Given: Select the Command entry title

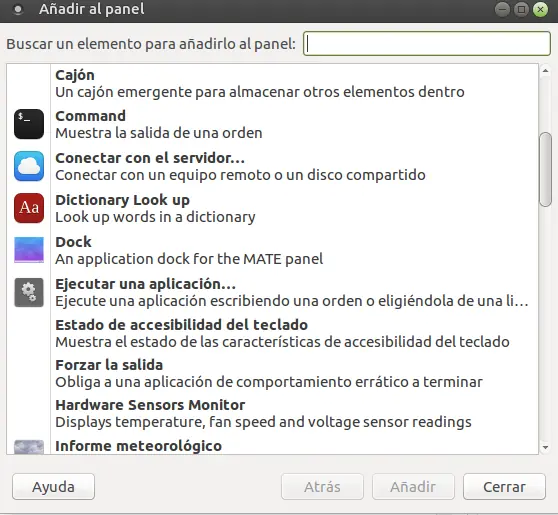Looking at the screenshot, I should point(90,116).
